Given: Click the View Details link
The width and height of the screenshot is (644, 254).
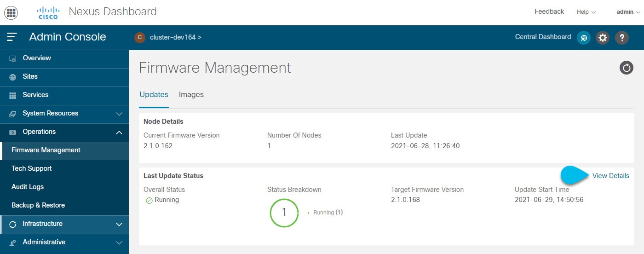Looking at the screenshot, I should pyautogui.click(x=611, y=176).
